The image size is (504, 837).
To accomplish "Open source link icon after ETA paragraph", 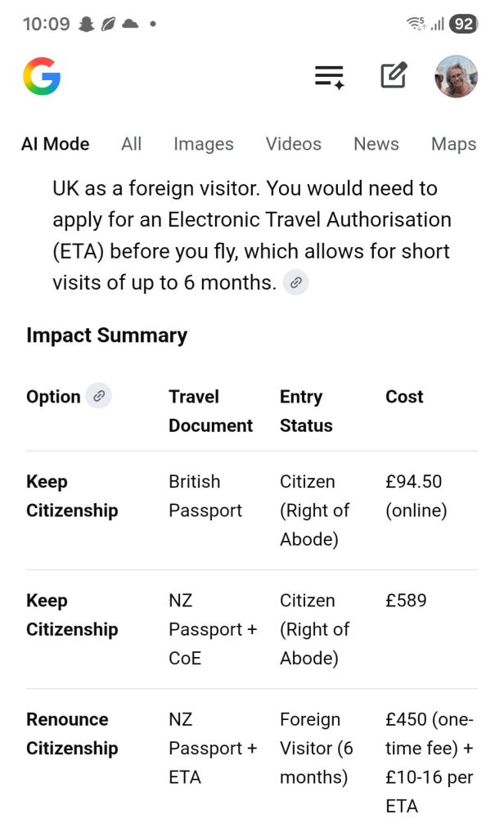I will click(x=296, y=282).
